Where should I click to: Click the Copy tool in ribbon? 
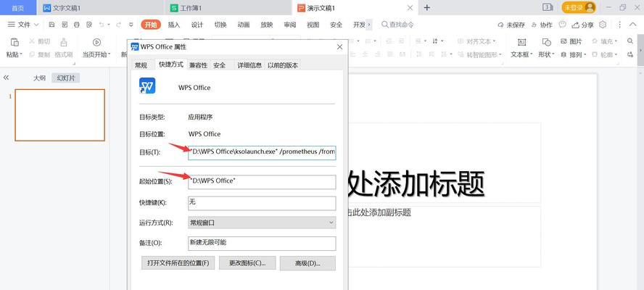[x=41, y=54]
